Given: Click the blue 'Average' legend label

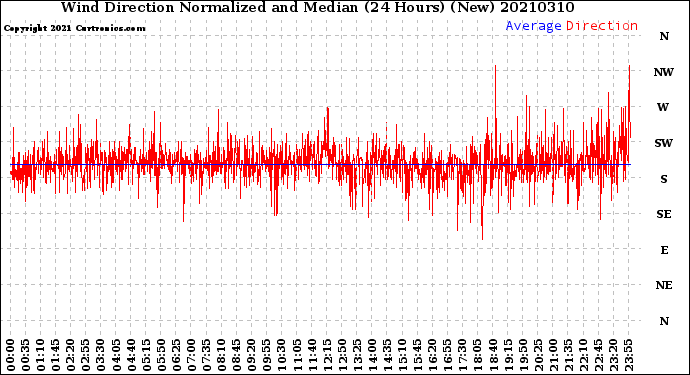Looking at the screenshot, I should click(533, 26).
